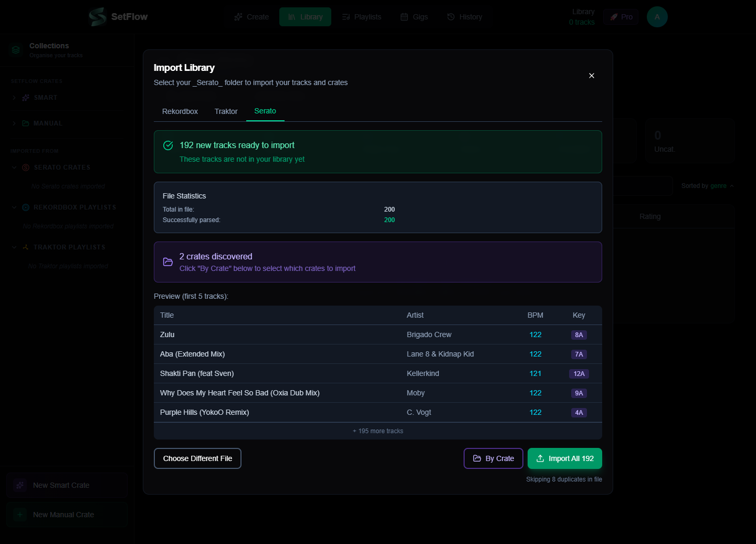Click Choose Different File button
756x544 pixels.
(x=197, y=458)
